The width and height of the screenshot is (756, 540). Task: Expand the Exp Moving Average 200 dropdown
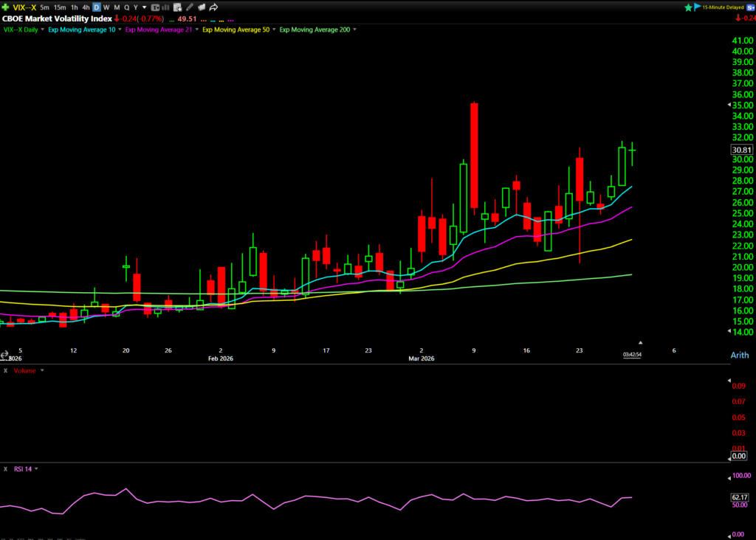point(354,30)
